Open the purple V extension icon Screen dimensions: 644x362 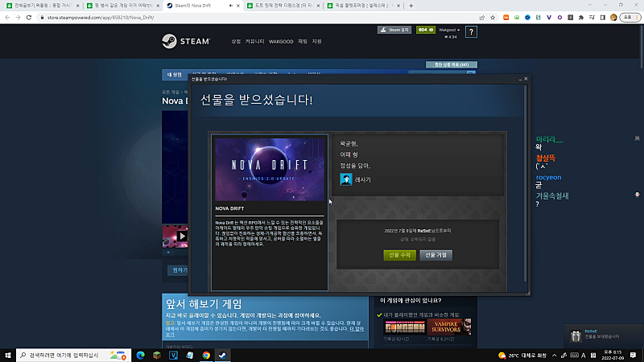pos(549,18)
